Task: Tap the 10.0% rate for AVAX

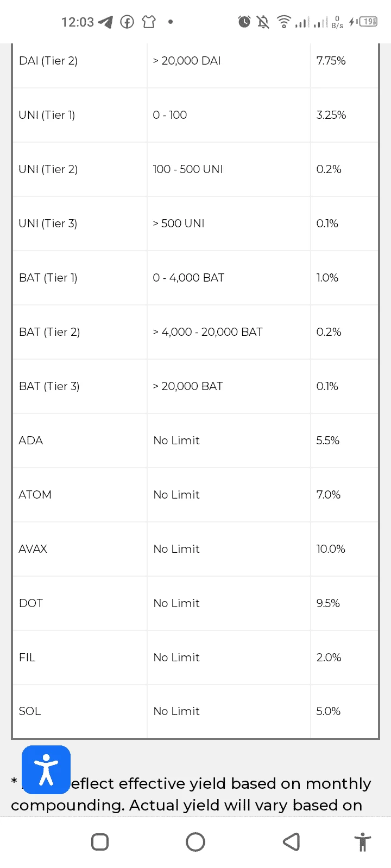Action: (x=331, y=549)
